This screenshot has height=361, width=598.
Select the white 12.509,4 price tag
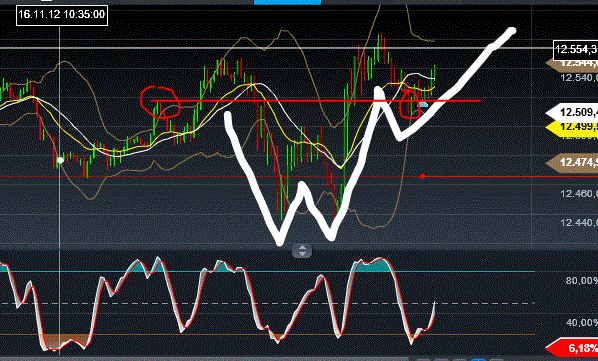573,113
